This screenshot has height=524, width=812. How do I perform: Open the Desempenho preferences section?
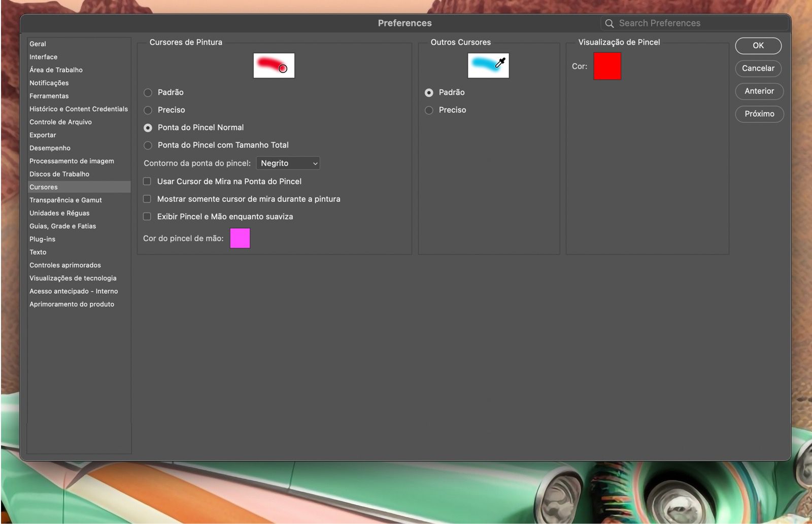coord(50,148)
